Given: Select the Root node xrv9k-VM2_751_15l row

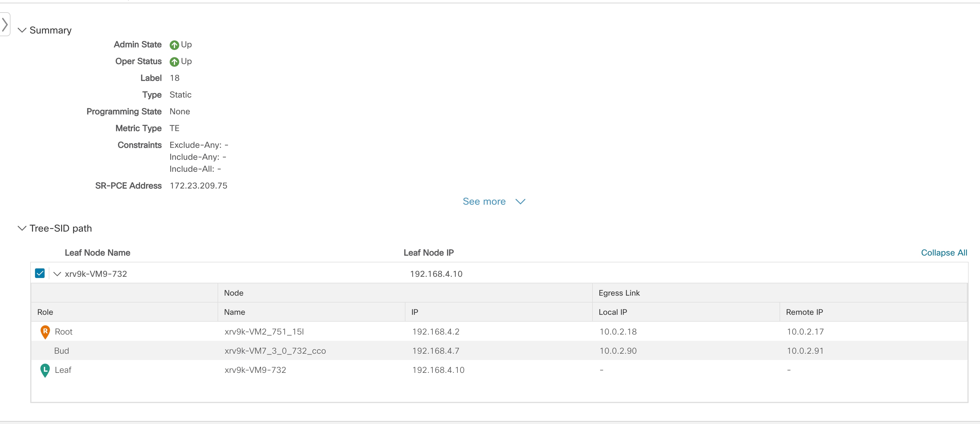Looking at the screenshot, I should coord(265,331).
